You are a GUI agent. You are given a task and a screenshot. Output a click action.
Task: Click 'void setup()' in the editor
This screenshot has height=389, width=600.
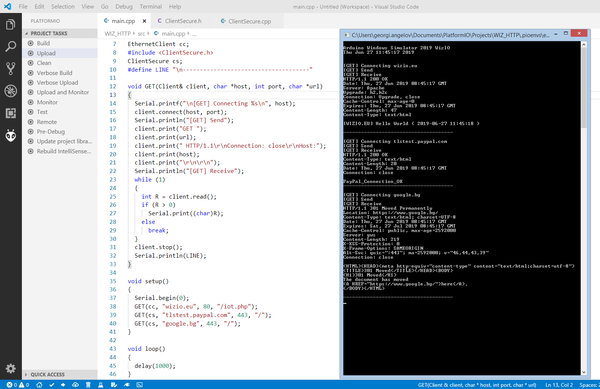[x=148, y=281]
